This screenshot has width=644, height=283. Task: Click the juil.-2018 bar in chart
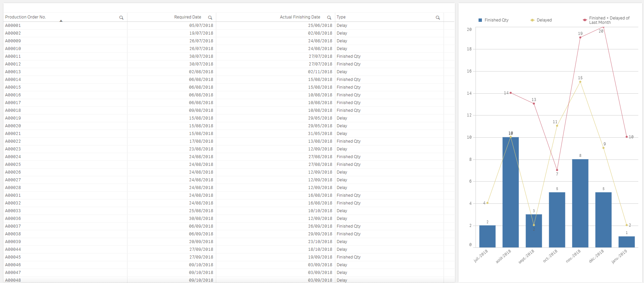click(487, 236)
